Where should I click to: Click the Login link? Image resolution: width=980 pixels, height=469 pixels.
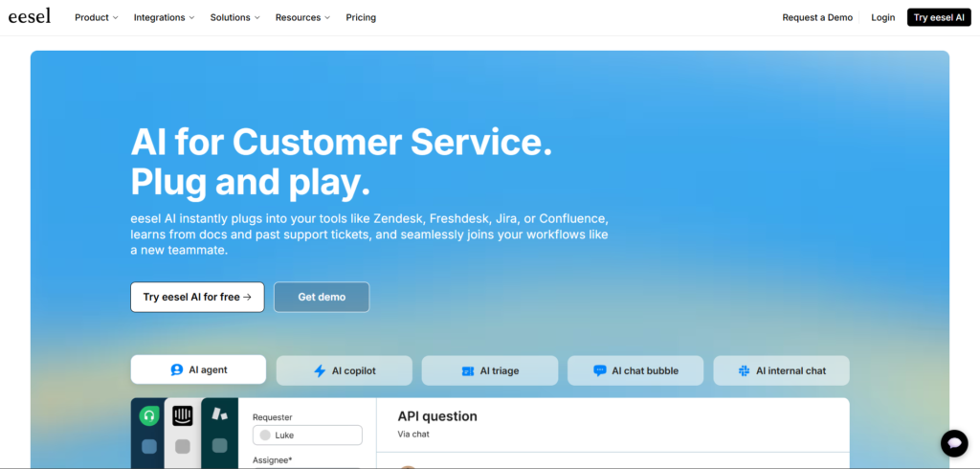coord(882,17)
